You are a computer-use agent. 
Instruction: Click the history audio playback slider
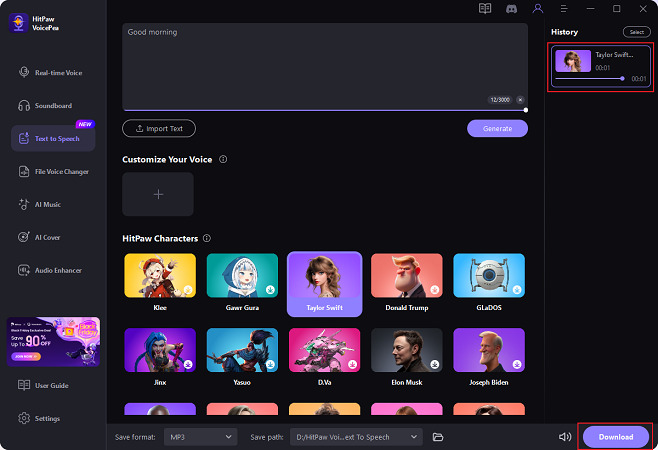tap(590, 78)
